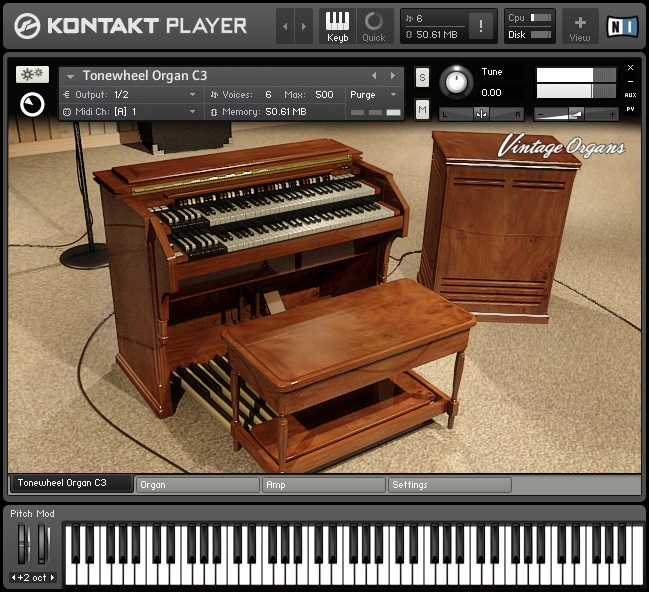Click the pan slider between L and R
Screen dimensions: 649x592
[x=481, y=114]
